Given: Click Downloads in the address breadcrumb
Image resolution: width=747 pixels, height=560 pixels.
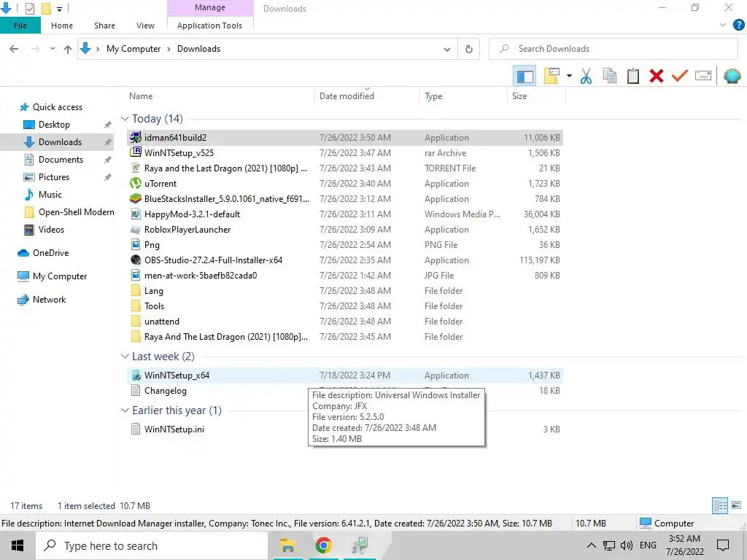Looking at the screenshot, I should [x=198, y=49].
